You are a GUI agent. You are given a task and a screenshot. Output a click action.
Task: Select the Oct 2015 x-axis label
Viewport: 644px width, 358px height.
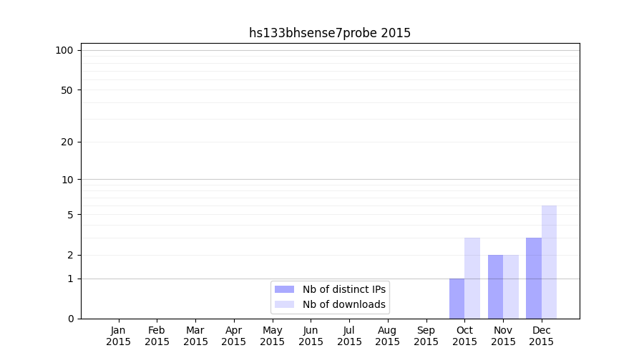pyautogui.click(x=464, y=336)
